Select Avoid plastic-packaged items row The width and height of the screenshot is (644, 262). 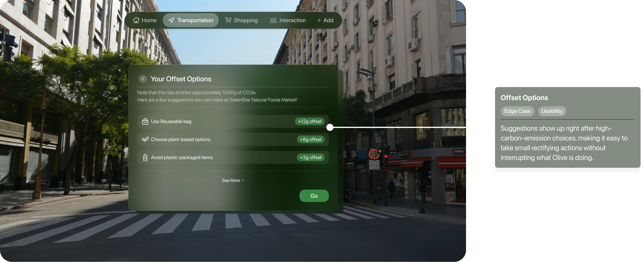tap(233, 157)
